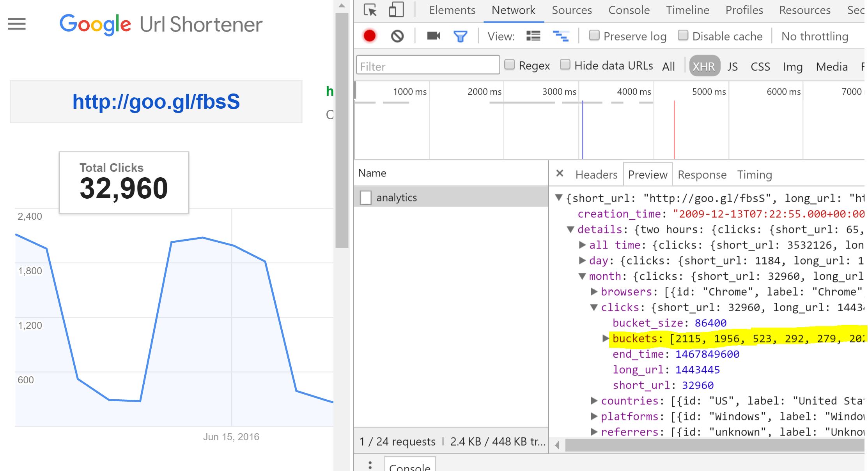Screen dimensions: 868x471
Task: Tick the Regex filter checkbox
Action: tap(510, 65)
